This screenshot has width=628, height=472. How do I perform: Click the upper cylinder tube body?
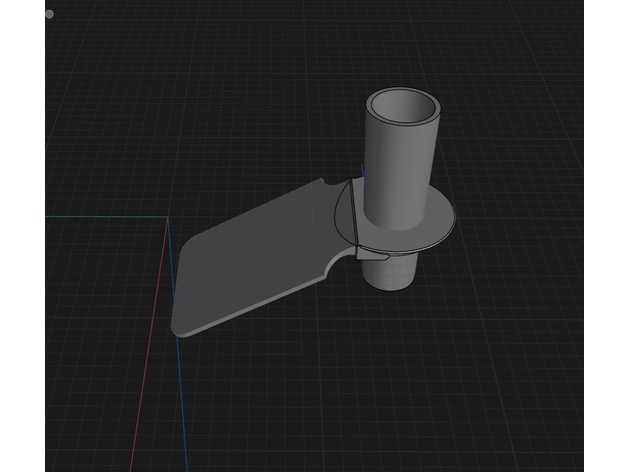(400, 170)
